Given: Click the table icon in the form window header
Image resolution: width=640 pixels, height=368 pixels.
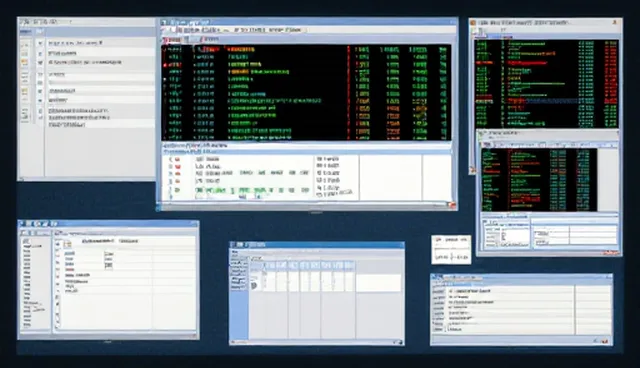Looking at the screenshot, I should point(67,244).
